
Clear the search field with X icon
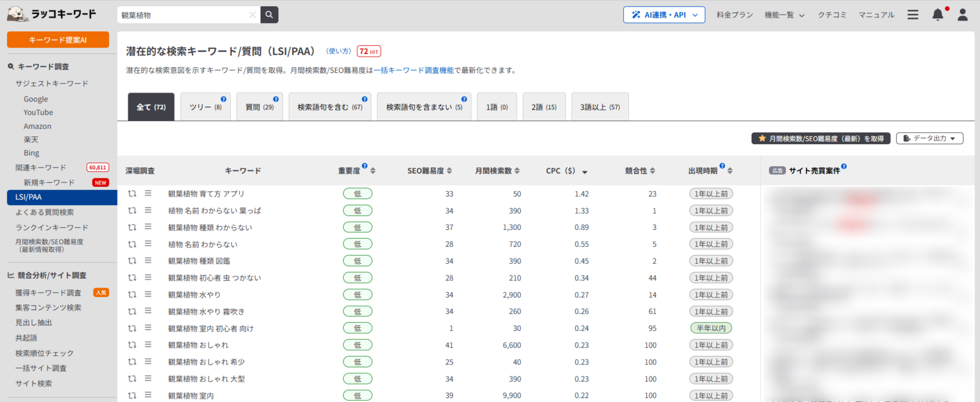[x=252, y=15]
